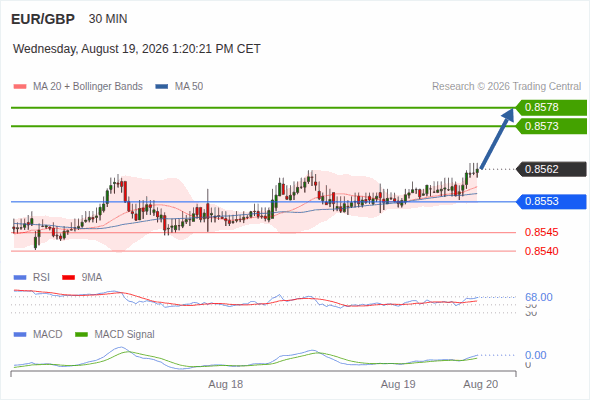Click the 0.8553 blue pivot price tag
Screen dimensions: 590x400
tap(551, 202)
